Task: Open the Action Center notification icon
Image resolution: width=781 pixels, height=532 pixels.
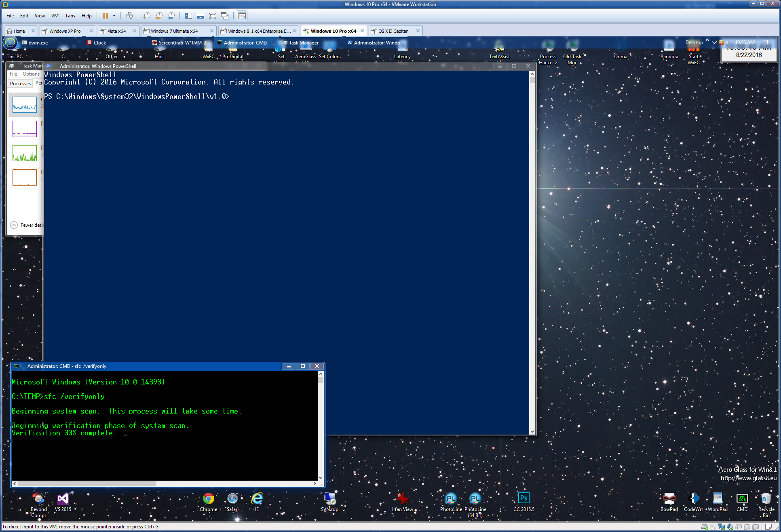Action: [x=765, y=42]
